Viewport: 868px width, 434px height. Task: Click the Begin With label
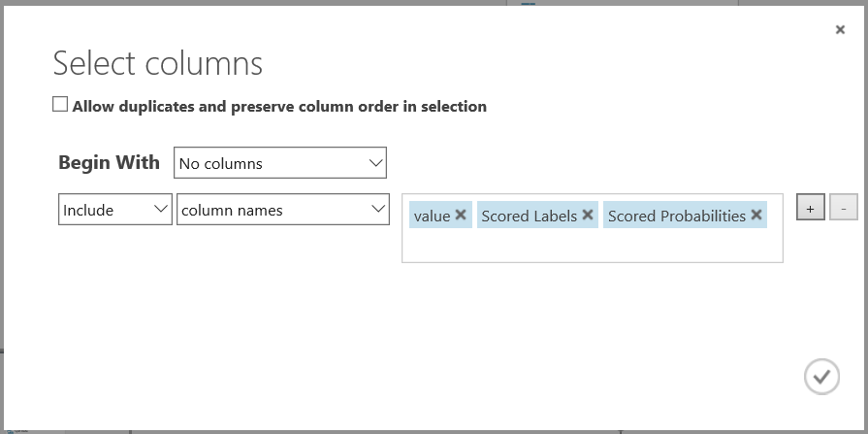coord(109,163)
